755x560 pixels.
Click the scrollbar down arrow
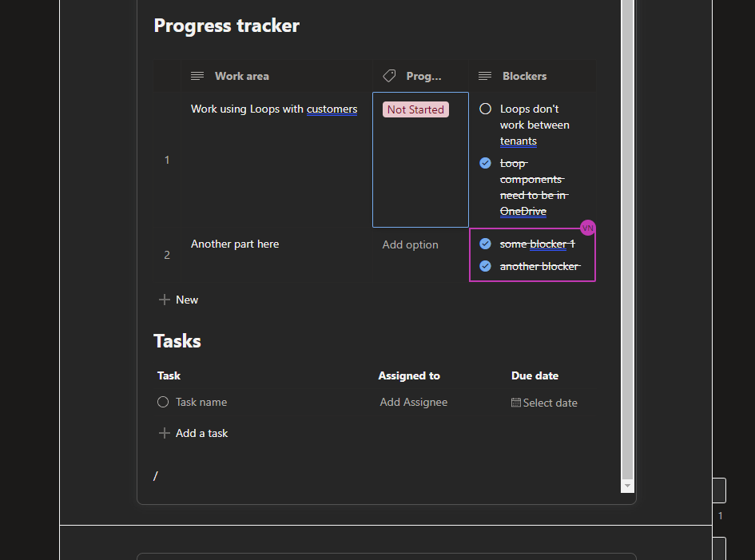pos(627,486)
